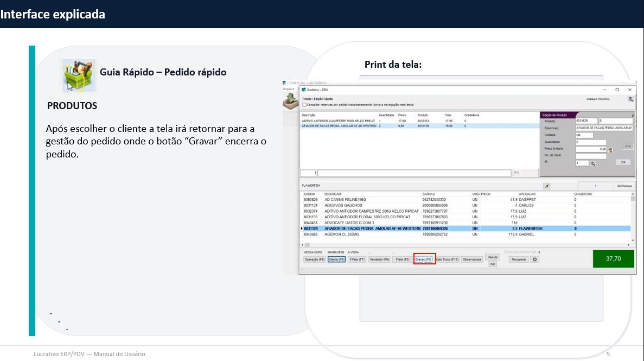
Task: Click the Cliente (F8) button
Action: 336,259
